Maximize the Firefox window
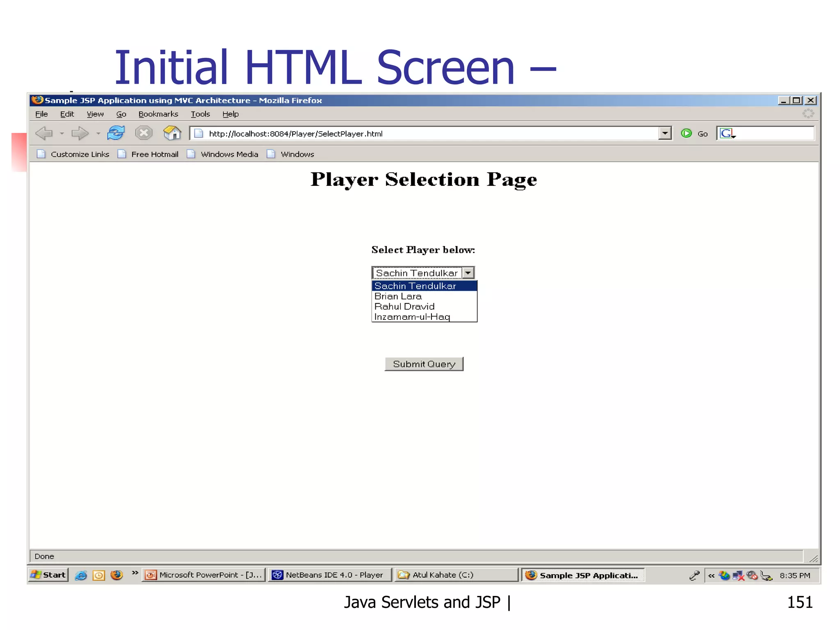This screenshot has height=630, width=840. coord(797,100)
